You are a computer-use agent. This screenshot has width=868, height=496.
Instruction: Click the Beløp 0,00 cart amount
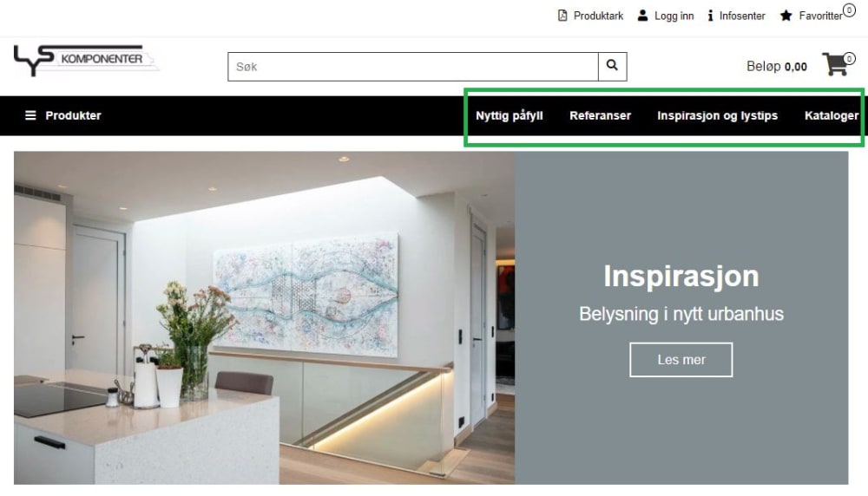[777, 67]
